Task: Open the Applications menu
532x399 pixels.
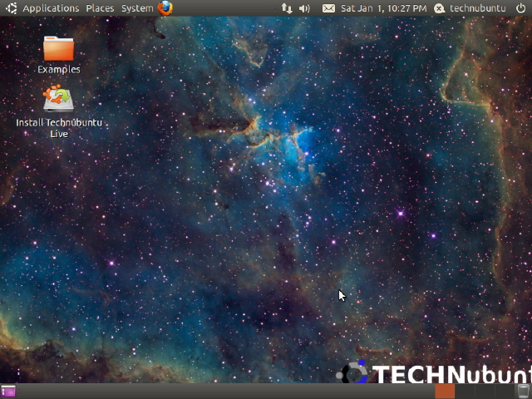Action: [51, 8]
